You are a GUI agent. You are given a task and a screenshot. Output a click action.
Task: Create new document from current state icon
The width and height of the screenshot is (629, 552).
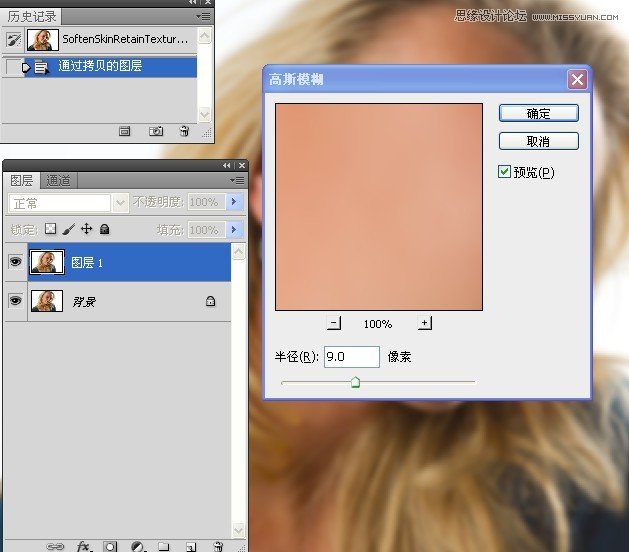[125, 131]
